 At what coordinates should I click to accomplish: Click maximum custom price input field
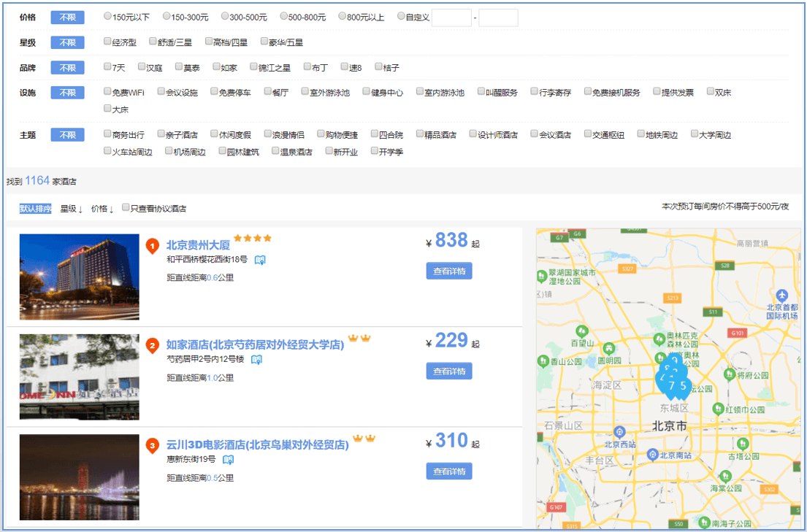pos(498,18)
